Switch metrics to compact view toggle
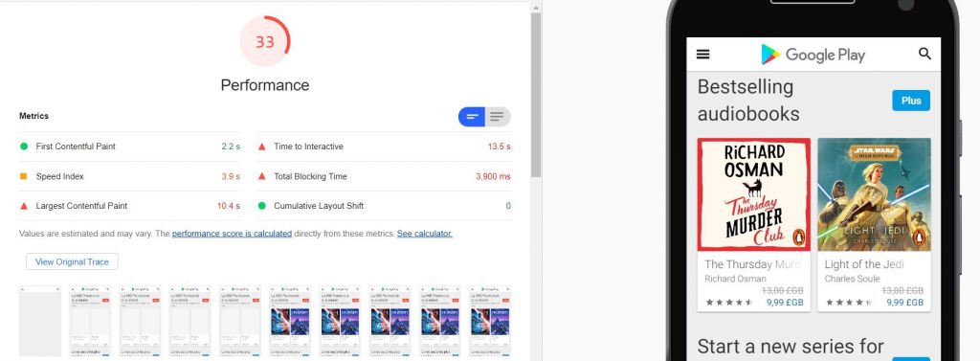 tap(472, 117)
